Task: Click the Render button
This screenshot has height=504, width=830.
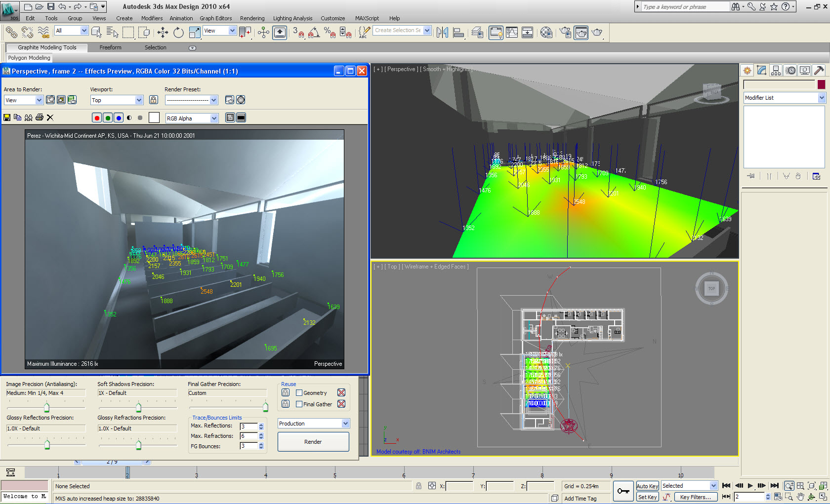Action: click(313, 442)
